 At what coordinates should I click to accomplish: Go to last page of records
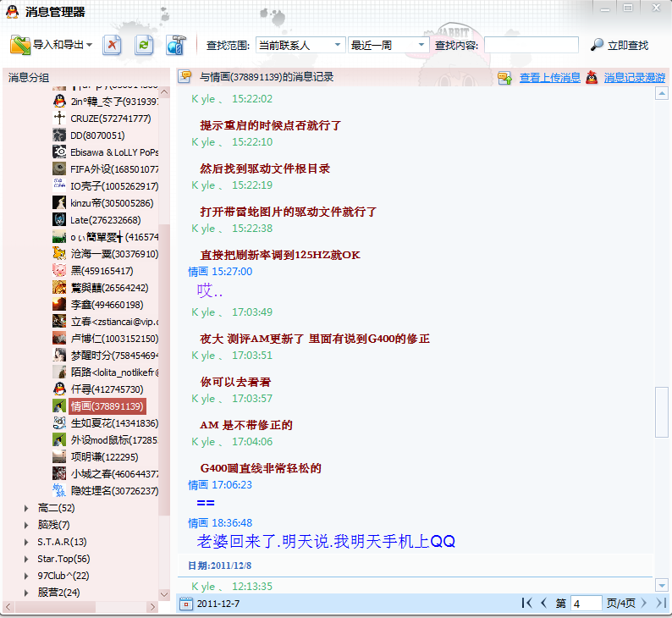[660, 603]
